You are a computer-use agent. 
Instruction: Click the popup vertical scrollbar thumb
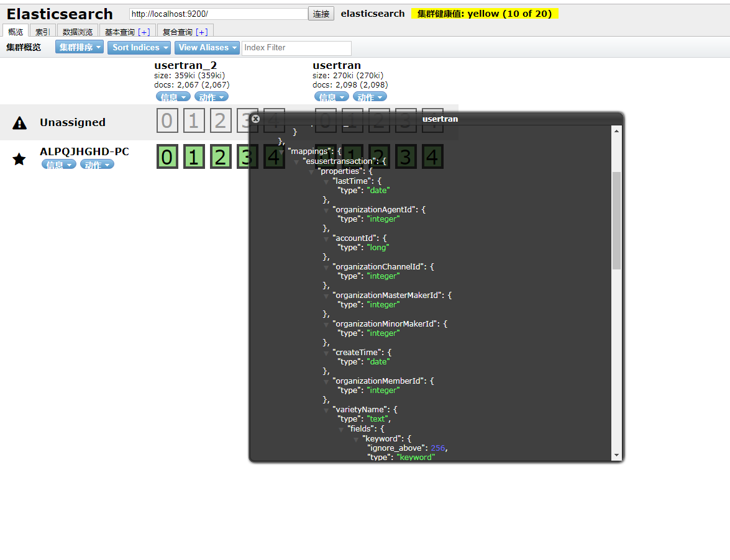(616, 220)
